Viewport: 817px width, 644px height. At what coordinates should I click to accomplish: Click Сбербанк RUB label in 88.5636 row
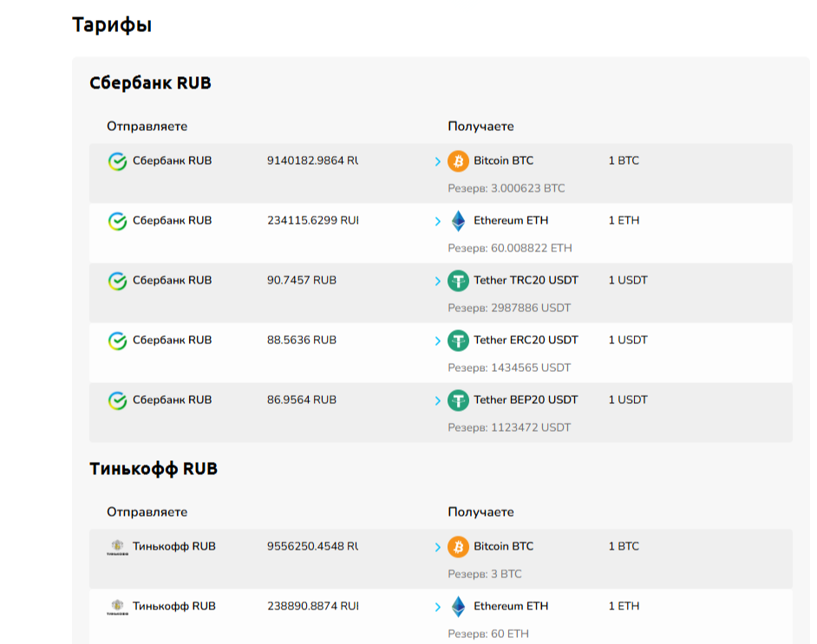(172, 340)
